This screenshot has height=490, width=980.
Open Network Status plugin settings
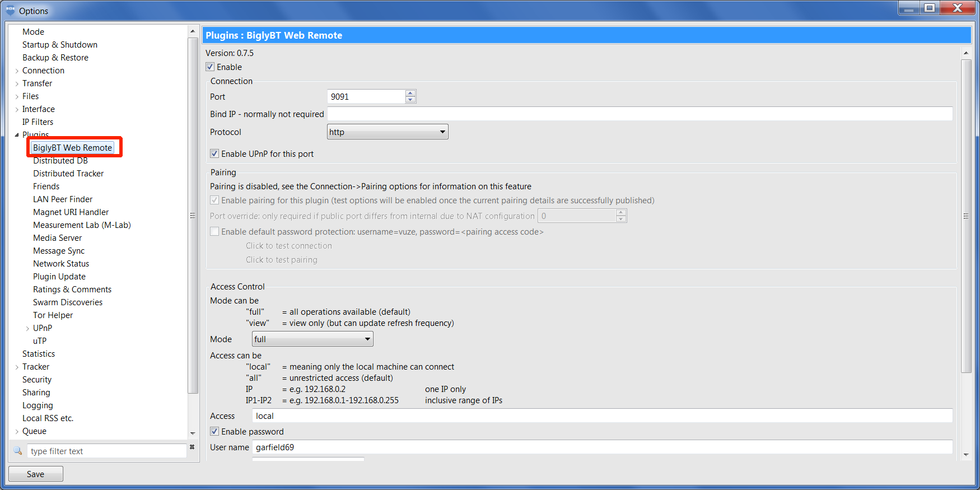61,264
